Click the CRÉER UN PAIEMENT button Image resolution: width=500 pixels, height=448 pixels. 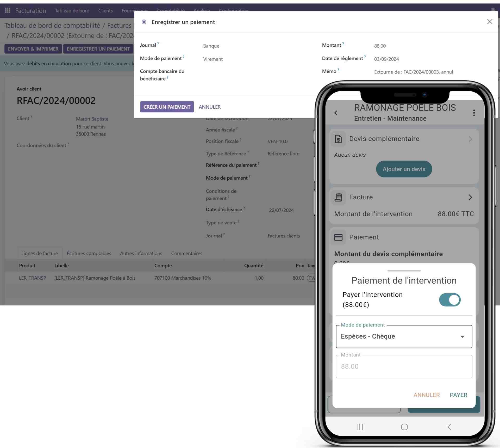(x=167, y=106)
